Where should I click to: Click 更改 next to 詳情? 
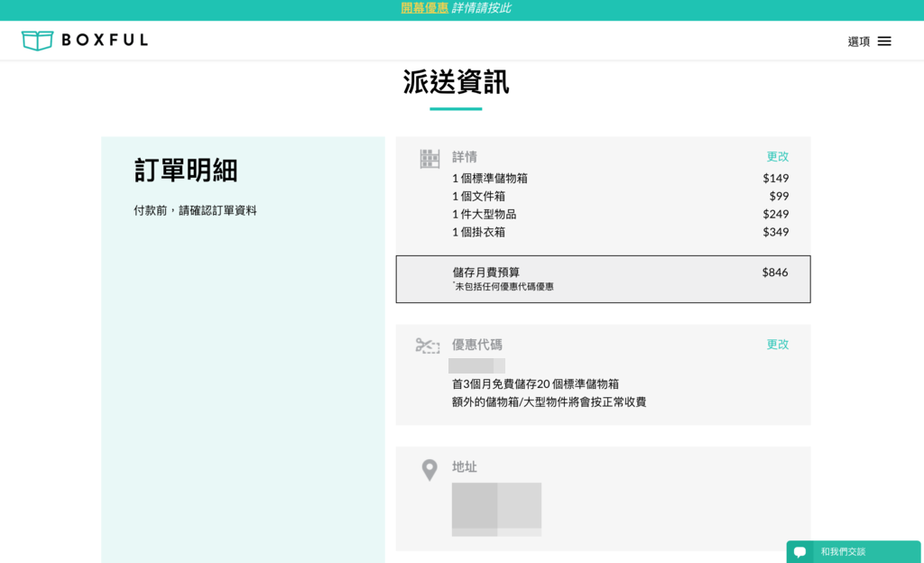[778, 156]
